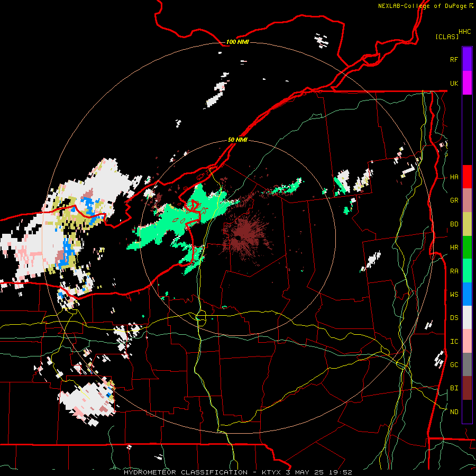Click the NEXLAB-College of DuPage credit text
This screenshot has width=476, height=476.
tap(422, 6)
